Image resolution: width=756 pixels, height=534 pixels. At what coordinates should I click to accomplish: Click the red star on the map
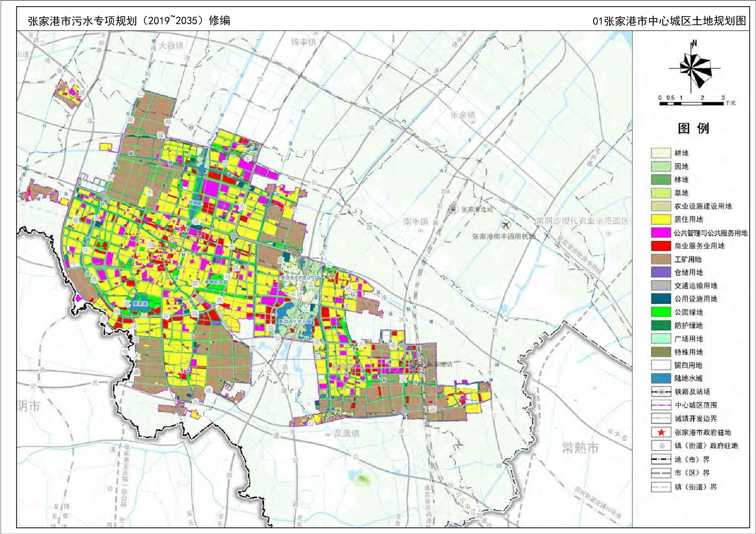183,228
